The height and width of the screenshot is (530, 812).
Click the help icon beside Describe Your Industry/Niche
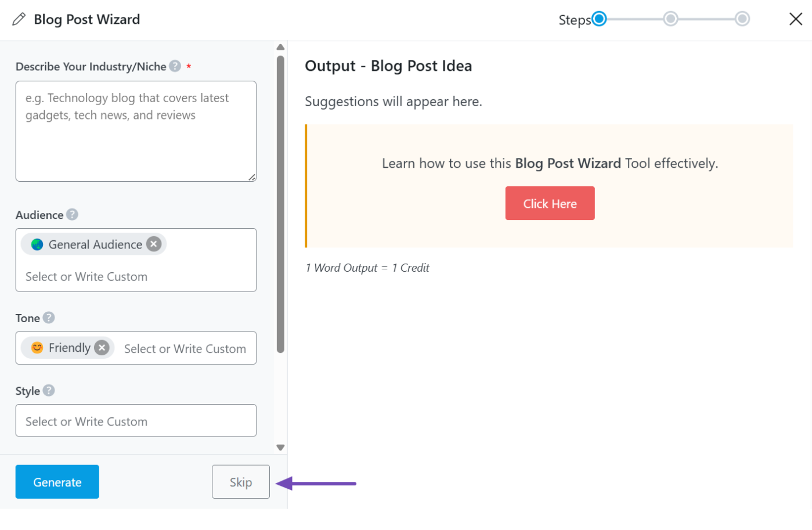(x=175, y=66)
